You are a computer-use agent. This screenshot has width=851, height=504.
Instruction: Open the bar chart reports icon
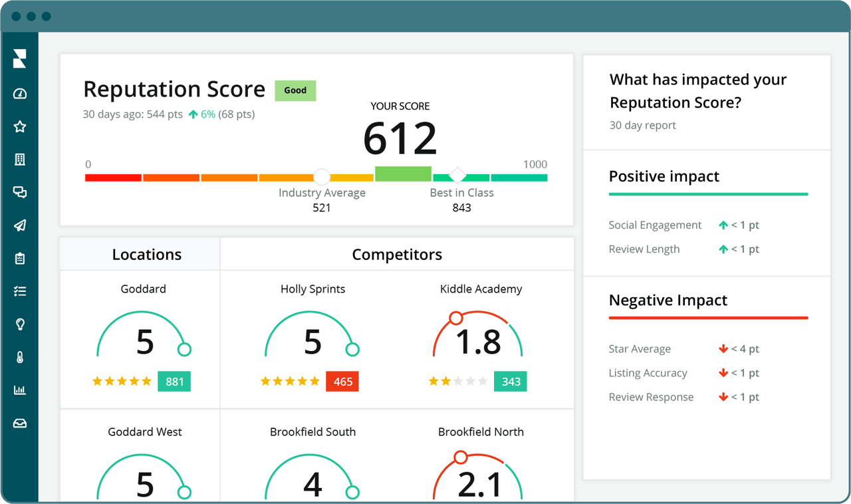19,390
